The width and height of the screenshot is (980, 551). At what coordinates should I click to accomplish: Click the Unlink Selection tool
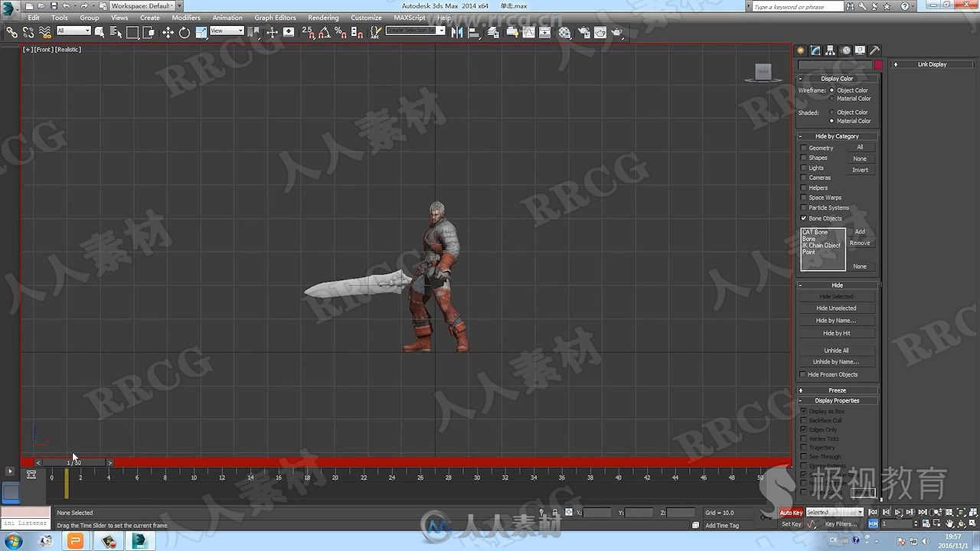(28, 32)
